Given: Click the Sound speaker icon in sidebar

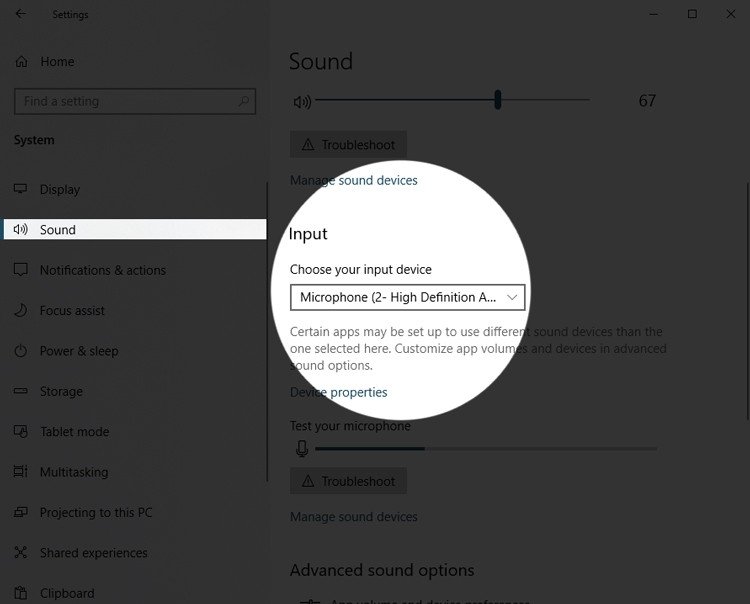Looking at the screenshot, I should pyautogui.click(x=21, y=230).
